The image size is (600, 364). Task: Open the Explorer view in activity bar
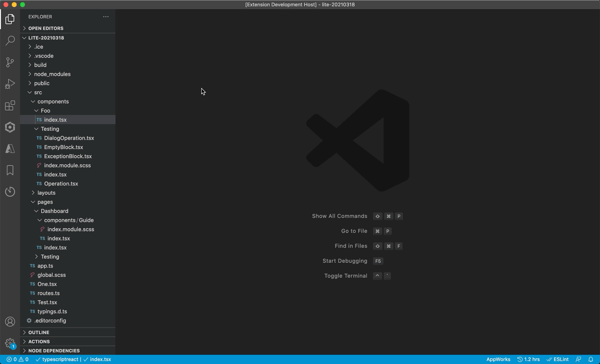(x=10, y=19)
